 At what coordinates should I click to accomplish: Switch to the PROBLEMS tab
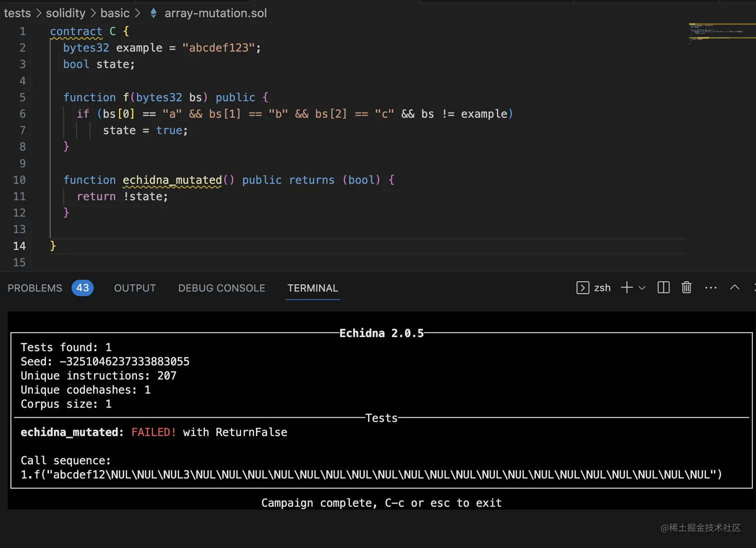[34, 288]
